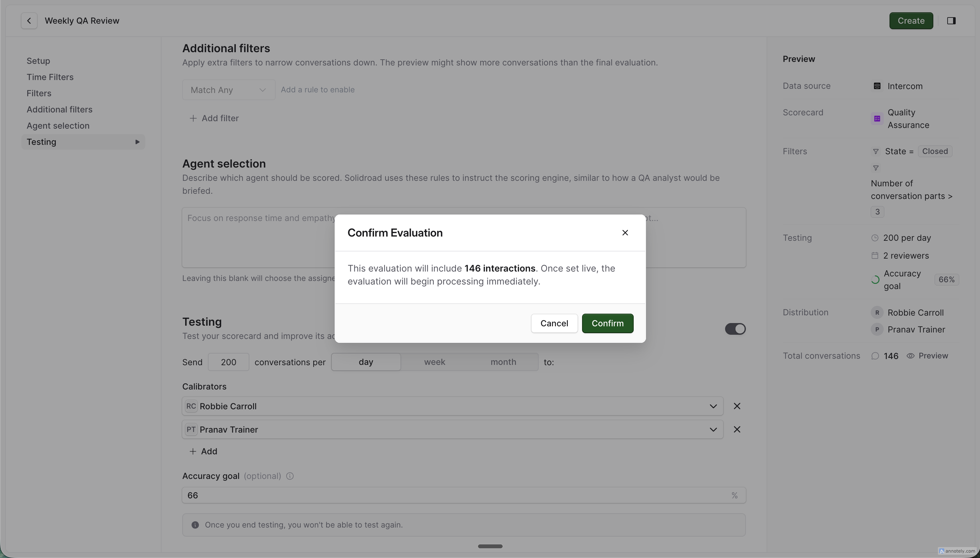
Task: Click the Quality Assurance scorecard icon
Action: pos(877,119)
